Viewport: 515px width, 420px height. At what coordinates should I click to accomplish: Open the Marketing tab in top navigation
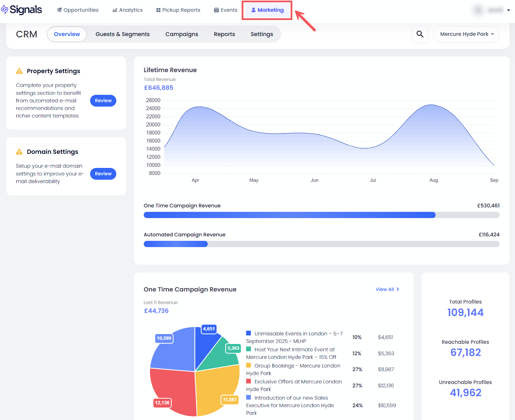click(x=267, y=10)
